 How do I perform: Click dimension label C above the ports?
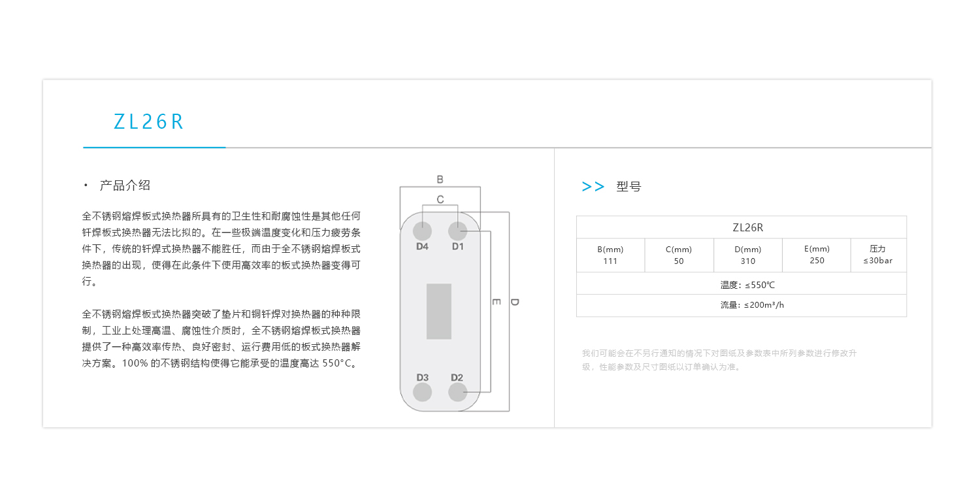pyautogui.click(x=440, y=199)
